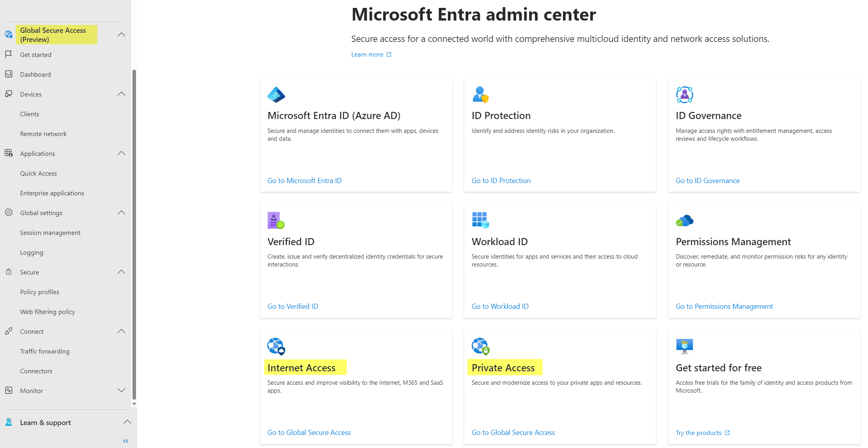Image resolution: width=868 pixels, height=448 pixels.
Task: Click Go to ID Governance link
Action: [707, 181]
